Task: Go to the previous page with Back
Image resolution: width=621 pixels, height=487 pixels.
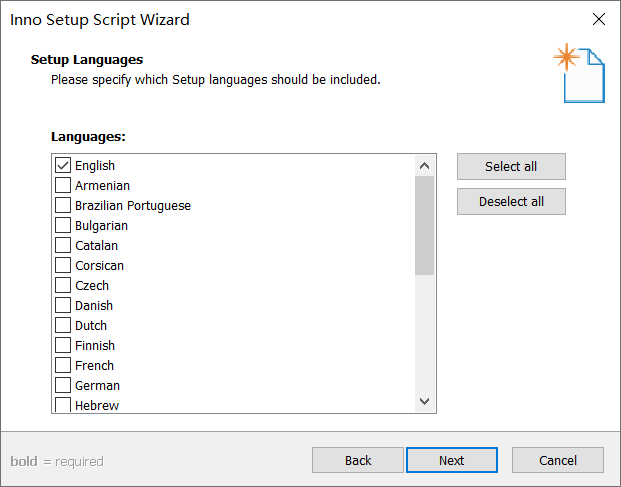Action: [358, 460]
